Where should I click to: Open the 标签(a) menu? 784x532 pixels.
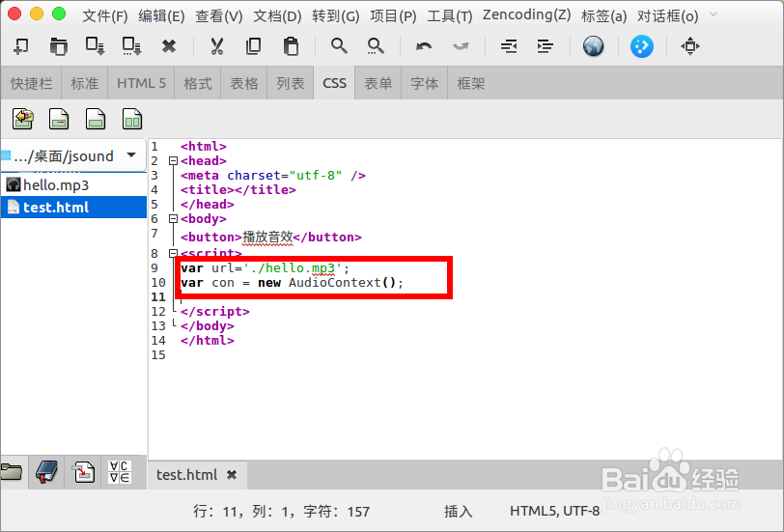(604, 16)
